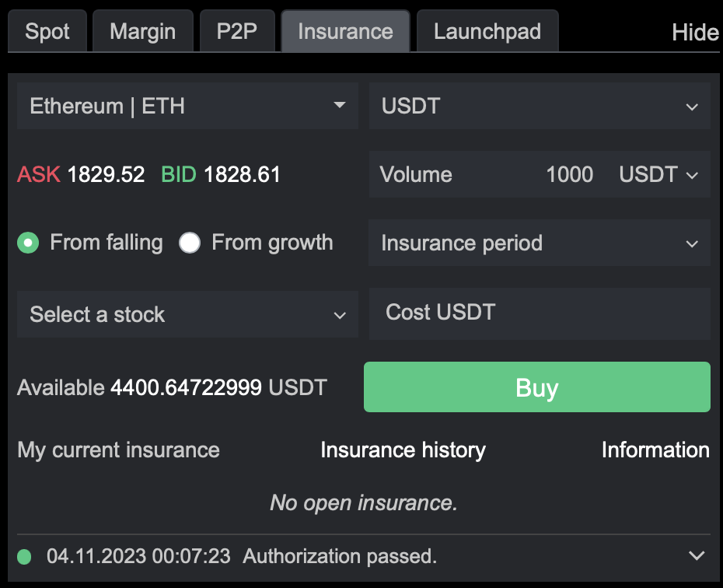
Task: Expand the Select a stock dropdown
Action: pos(187,314)
